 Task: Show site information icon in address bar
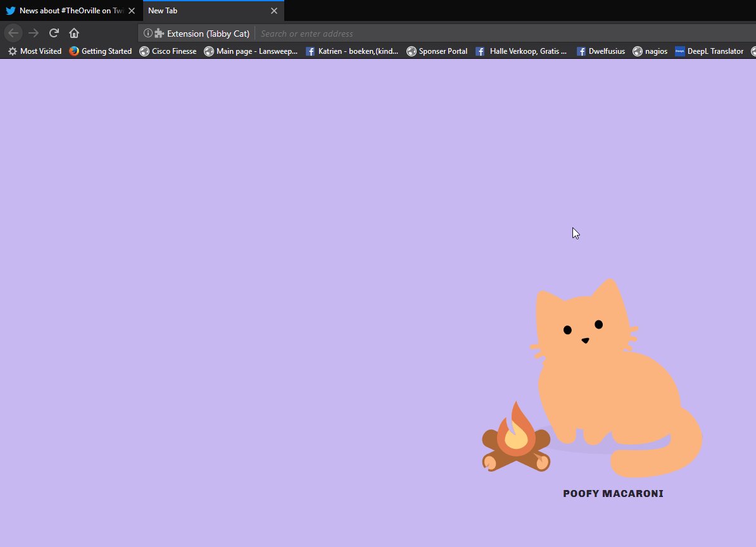point(148,34)
